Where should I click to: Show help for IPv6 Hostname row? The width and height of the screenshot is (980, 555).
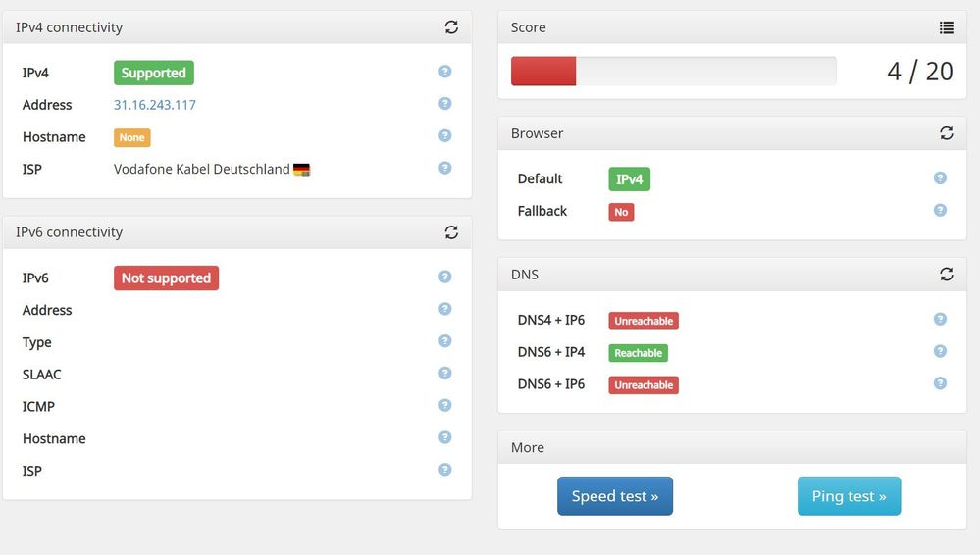pyautogui.click(x=445, y=437)
